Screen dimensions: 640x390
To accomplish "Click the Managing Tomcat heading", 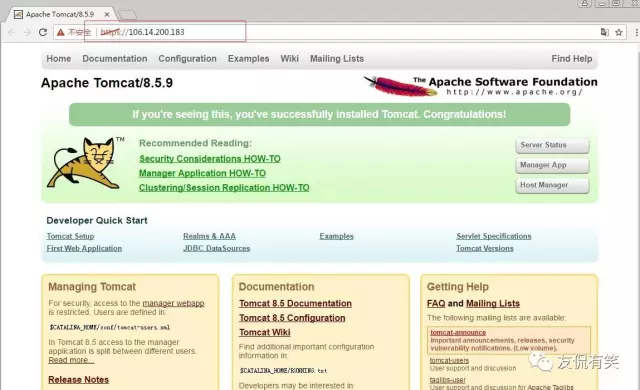I will tap(92, 287).
